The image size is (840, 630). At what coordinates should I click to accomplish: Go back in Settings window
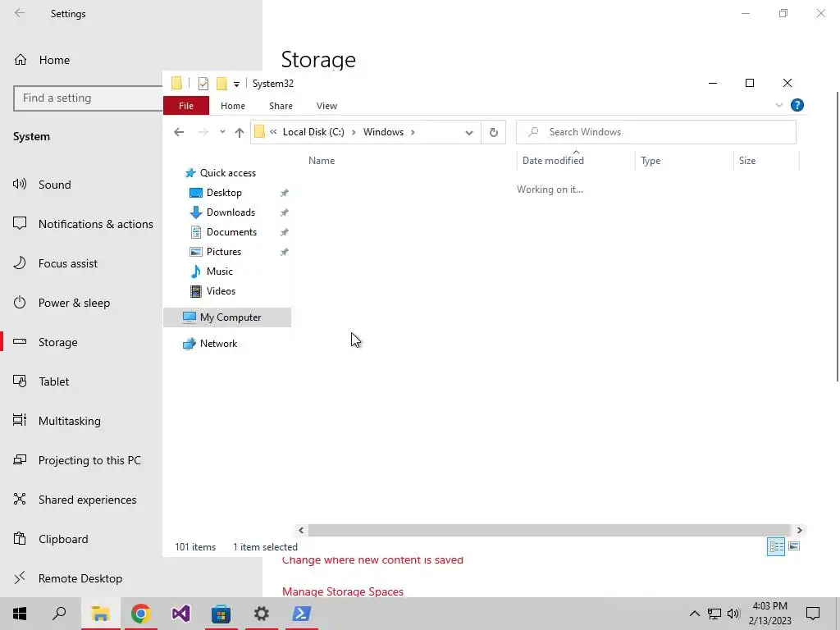point(20,13)
